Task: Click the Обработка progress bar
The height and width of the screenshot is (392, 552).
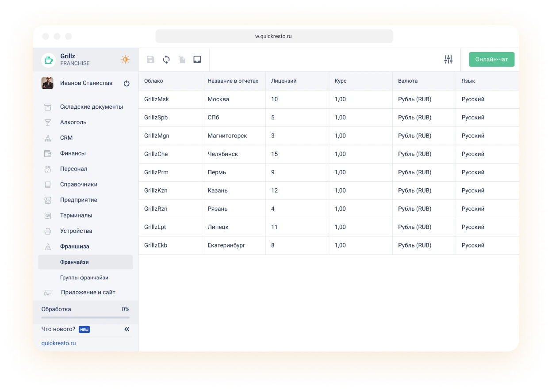Action: click(85, 317)
